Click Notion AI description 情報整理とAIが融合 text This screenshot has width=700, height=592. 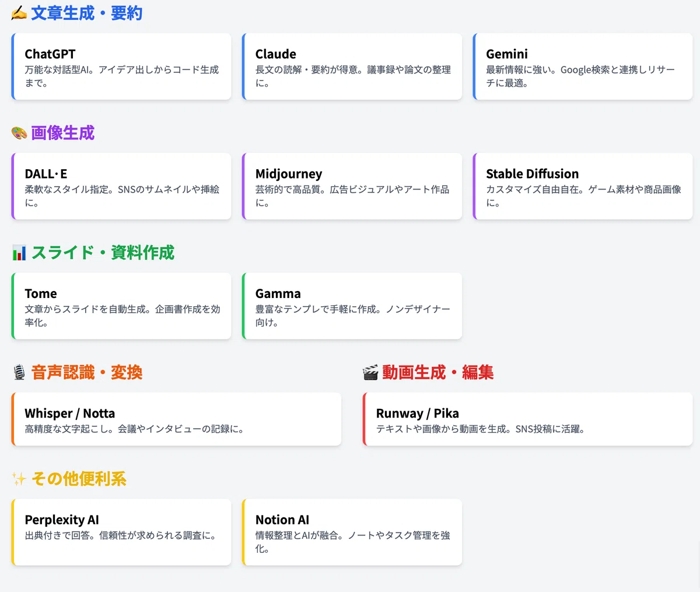tap(296, 535)
